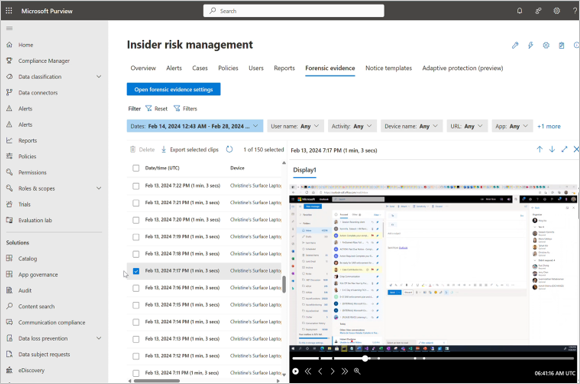Rewind clip with double left arrows
Image resolution: width=580 pixels, height=384 pixels.
(308, 371)
